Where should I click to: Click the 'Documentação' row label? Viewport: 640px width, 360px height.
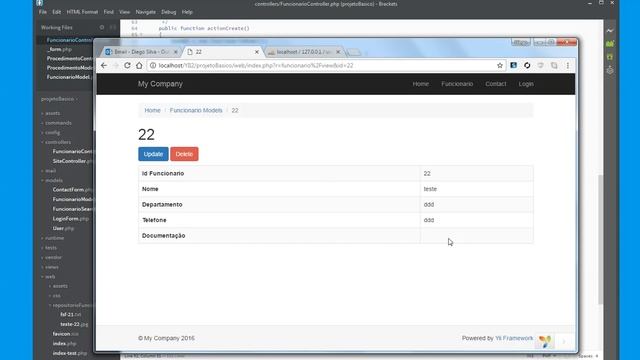click(163, 236)
